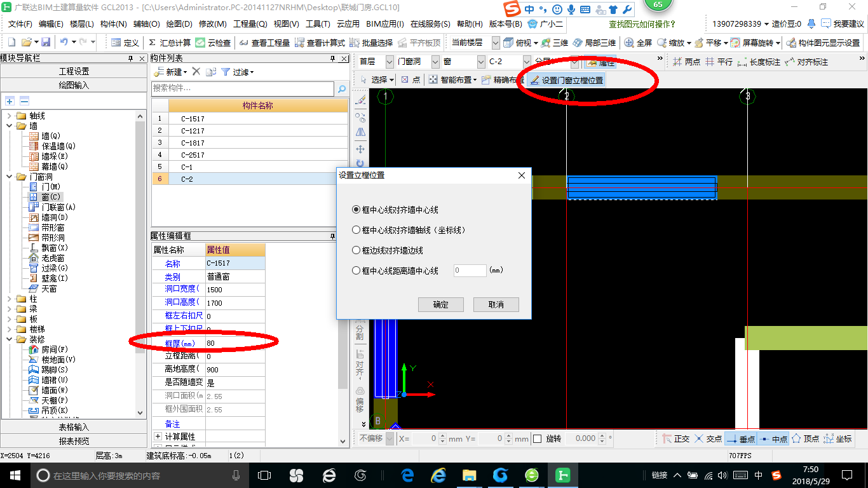Click 取消 in 设置立樘位置 dialog
The width and height of the screenshot is (868, 488).
(x=496, y=304)
